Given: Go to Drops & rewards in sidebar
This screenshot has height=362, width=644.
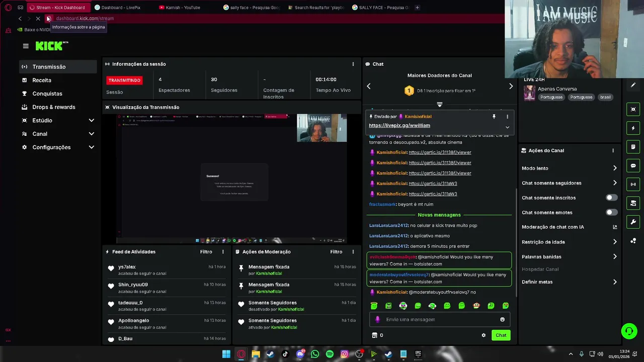Looking at the screenshot, I should 58,107.
